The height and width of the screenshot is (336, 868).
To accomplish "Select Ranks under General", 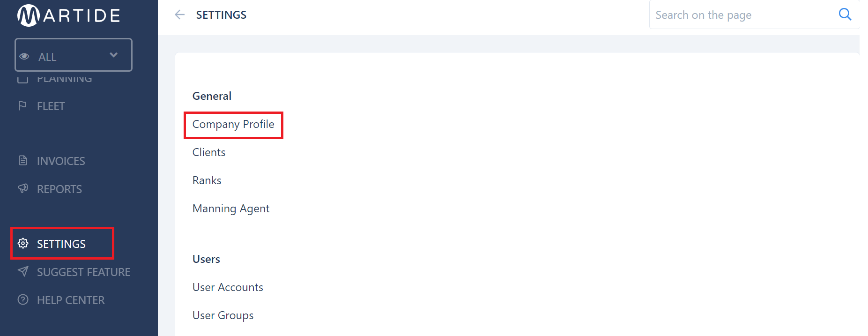I will tap(207, 180).
